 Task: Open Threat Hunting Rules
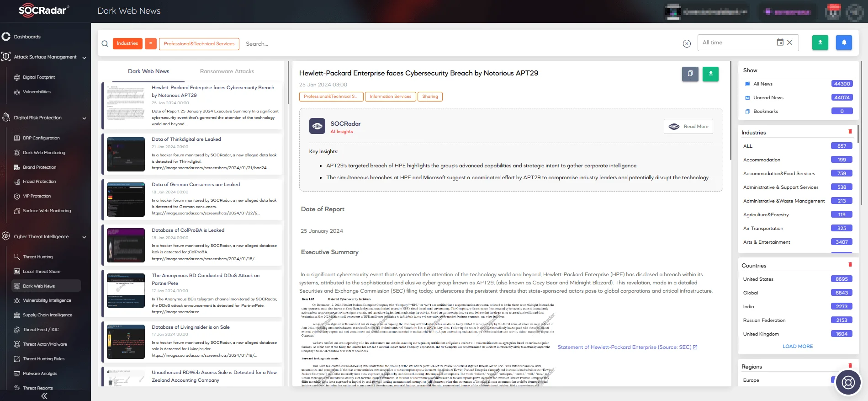click(x=43, y=359)
